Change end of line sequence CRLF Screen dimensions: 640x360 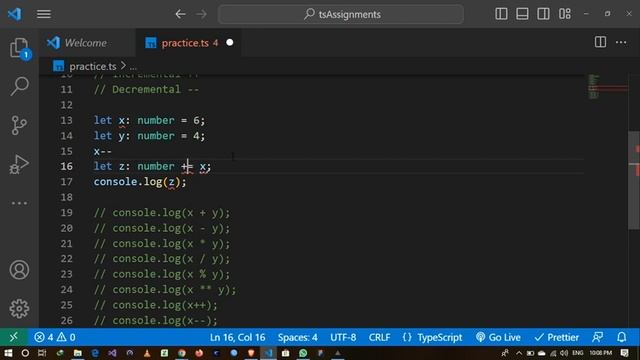coord(379,338)
